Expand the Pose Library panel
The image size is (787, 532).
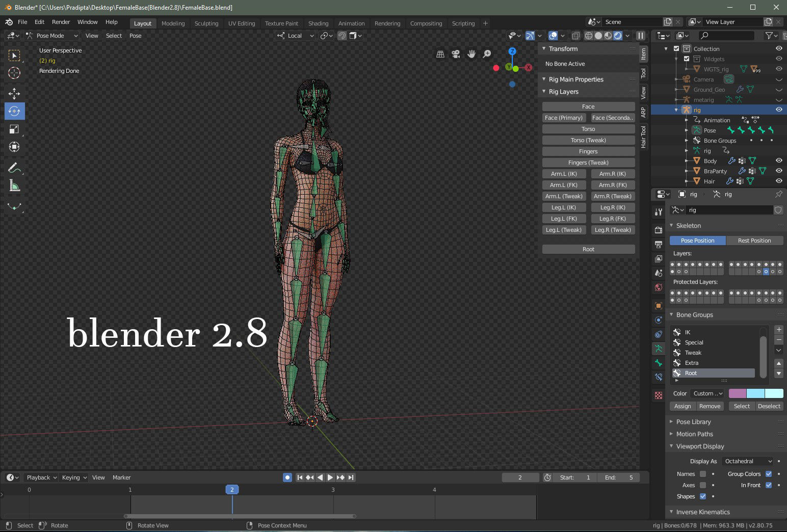pyautogui.click(x=693, y=422)
